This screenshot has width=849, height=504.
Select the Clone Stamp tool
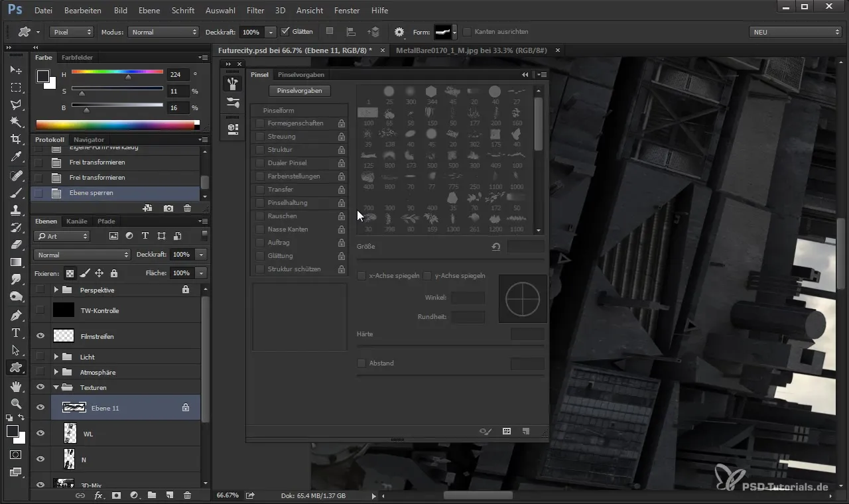16,210
